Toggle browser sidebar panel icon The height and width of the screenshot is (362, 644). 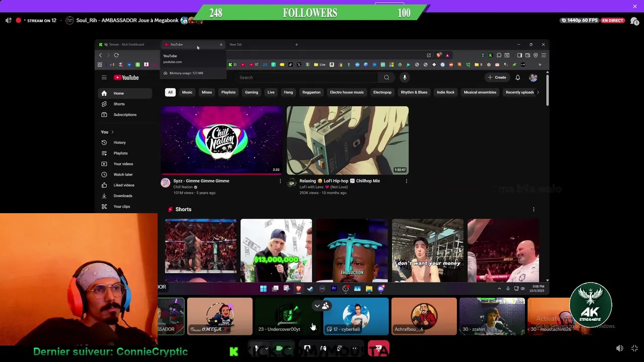tap(519, 55)
